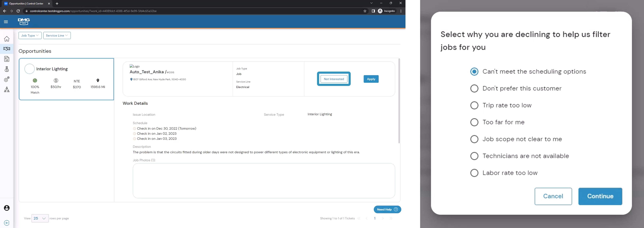Go to page 1
The width and height of the screenshot is (644, 228).
click(375, 218)
